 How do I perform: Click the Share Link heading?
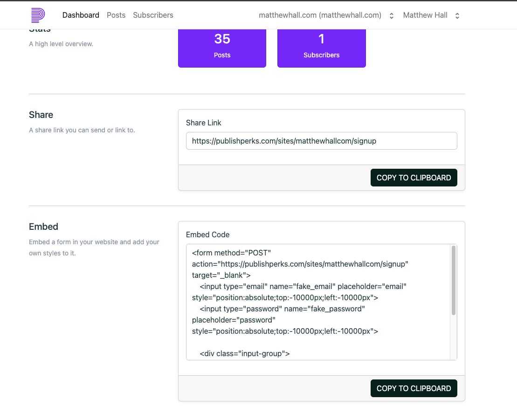click(203, 123)
